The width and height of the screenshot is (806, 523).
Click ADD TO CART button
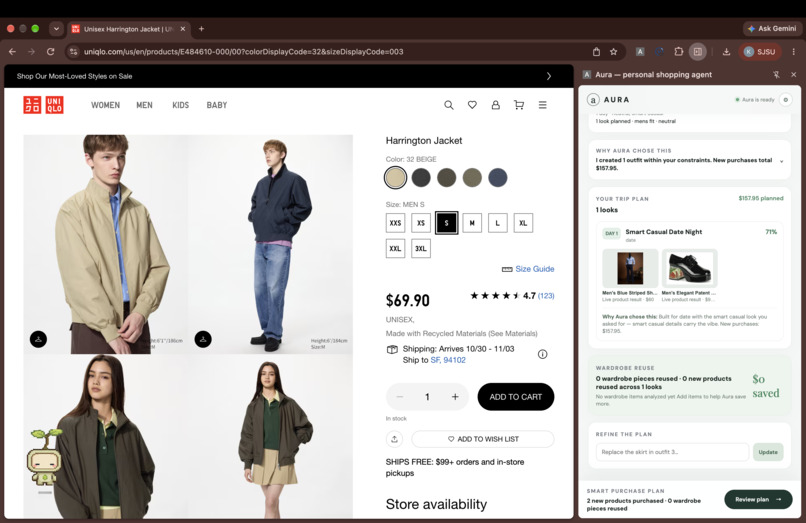coord(516,397)
